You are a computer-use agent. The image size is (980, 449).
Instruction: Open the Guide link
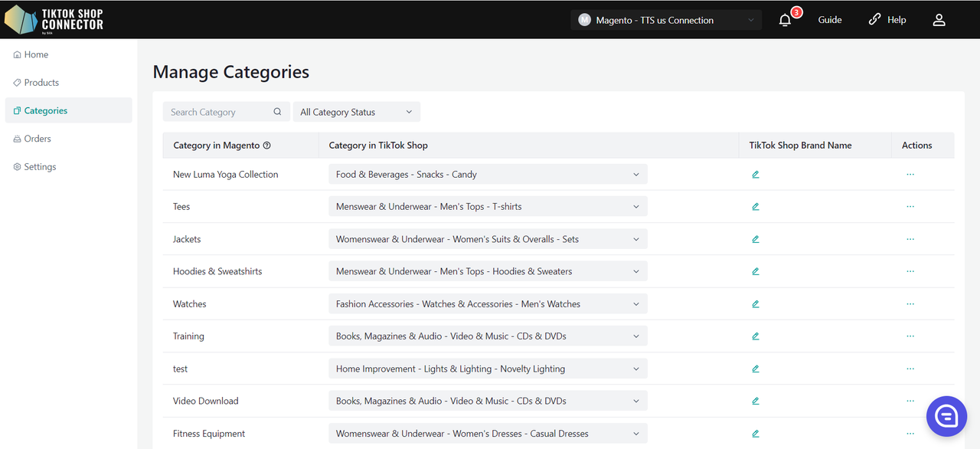[829, 21]
